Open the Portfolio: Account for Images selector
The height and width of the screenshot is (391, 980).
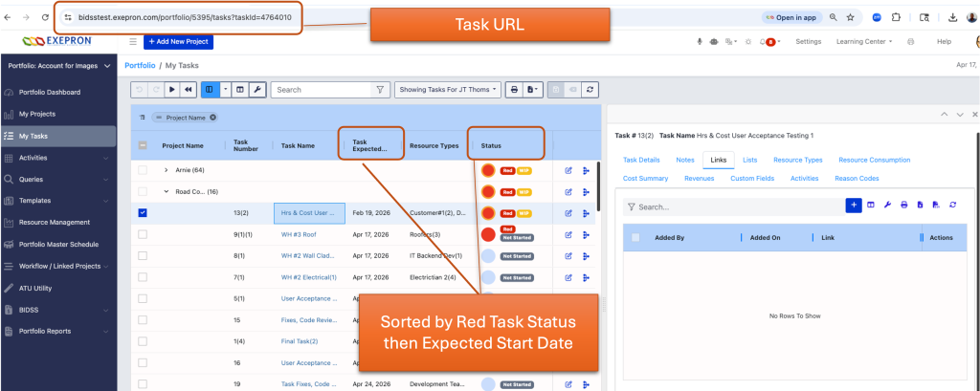click(58, 66)
